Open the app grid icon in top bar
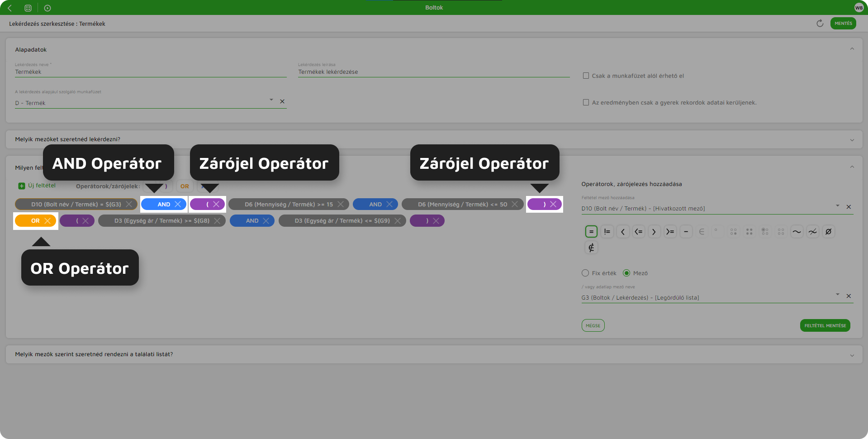Image resolution: width=868 pixels, height=439 pixels. pyautogui.click(x=28, y=8)
